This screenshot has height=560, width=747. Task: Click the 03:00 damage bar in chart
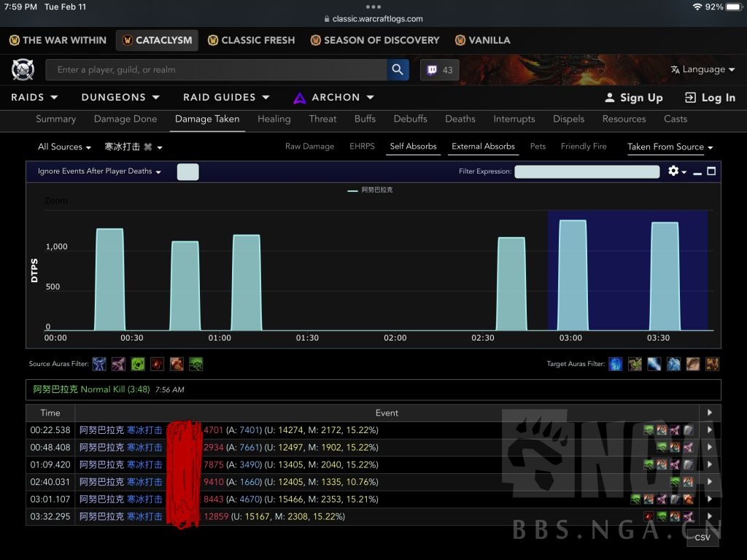(x=573, y=276)
